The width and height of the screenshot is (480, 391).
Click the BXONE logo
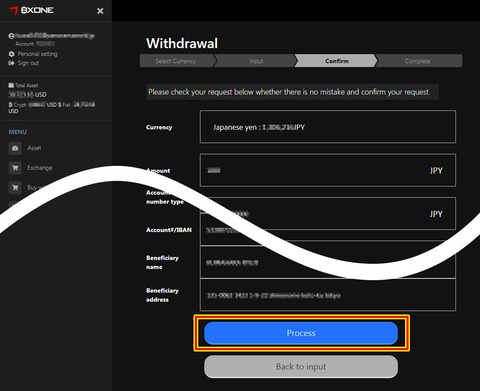click(31, 10)
